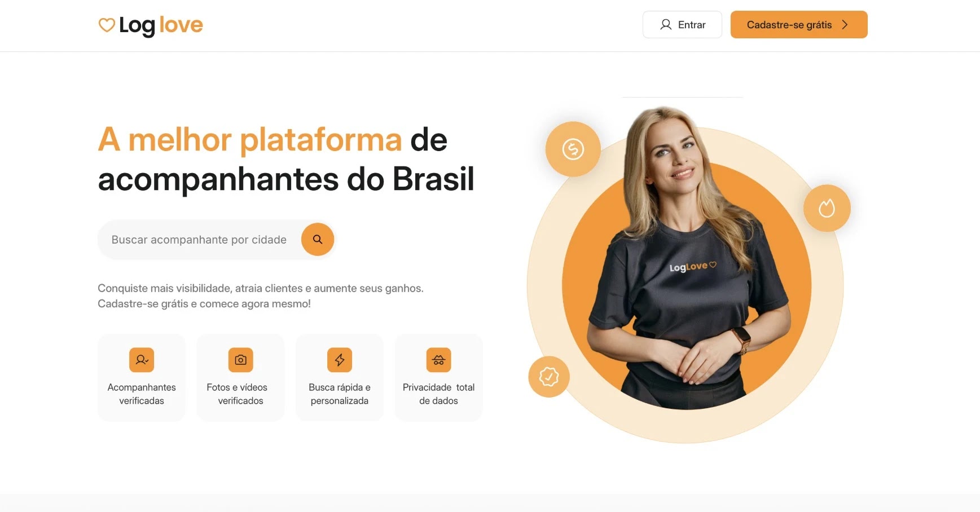Select the Privacidade total de dados card
The image size is (980, 512).
tap(438, 377)
